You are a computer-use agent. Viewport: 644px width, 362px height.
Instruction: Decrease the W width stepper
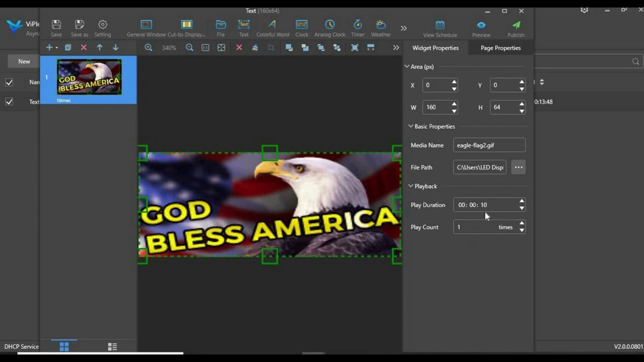click(454, 111)
